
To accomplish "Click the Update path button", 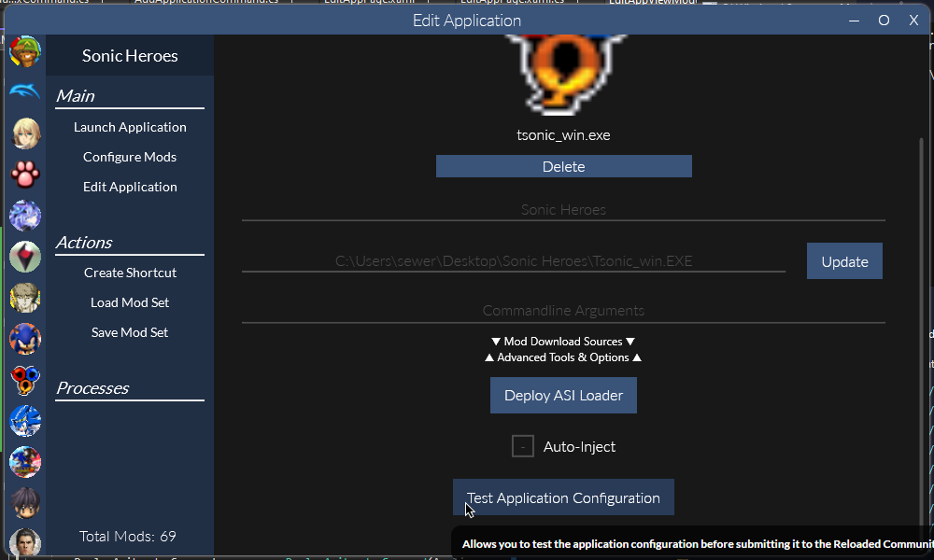I will click(844, 261).
